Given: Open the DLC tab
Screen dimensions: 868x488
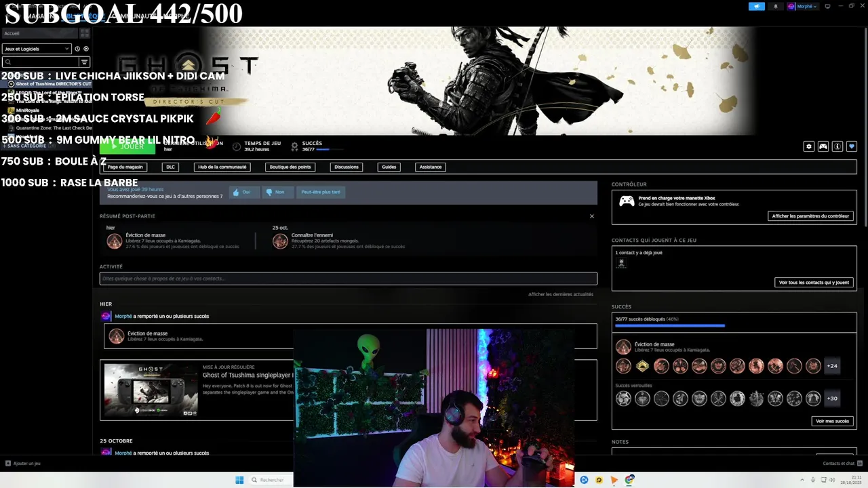Looking at the screenshot, I should [170, 167].
